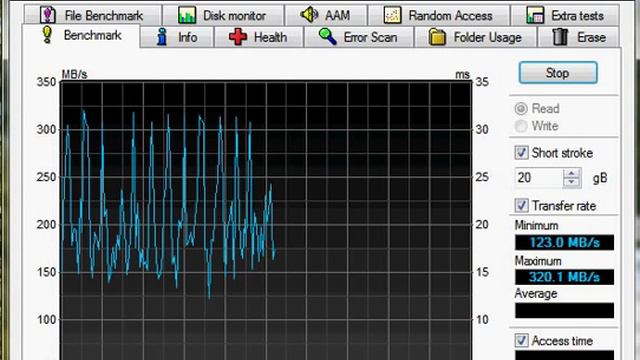Click the Maximum label
The width and height of the screenshot is (640, 360).
[538, 261]
